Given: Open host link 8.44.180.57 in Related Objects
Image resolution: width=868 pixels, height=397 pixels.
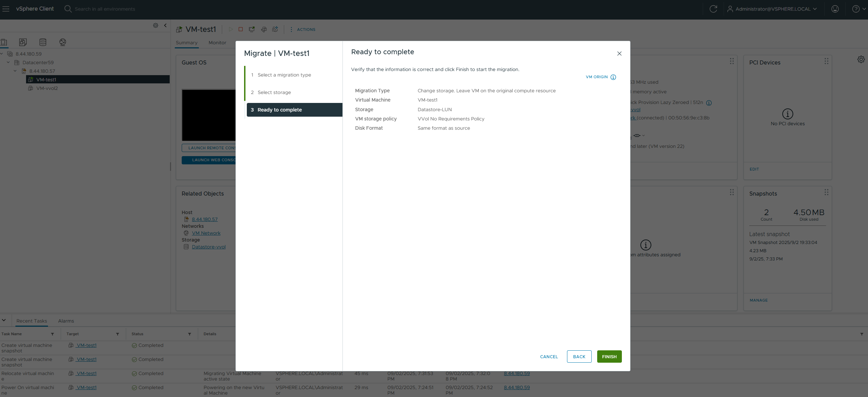Looking at the screenshot, I should [x=205, y=219].
